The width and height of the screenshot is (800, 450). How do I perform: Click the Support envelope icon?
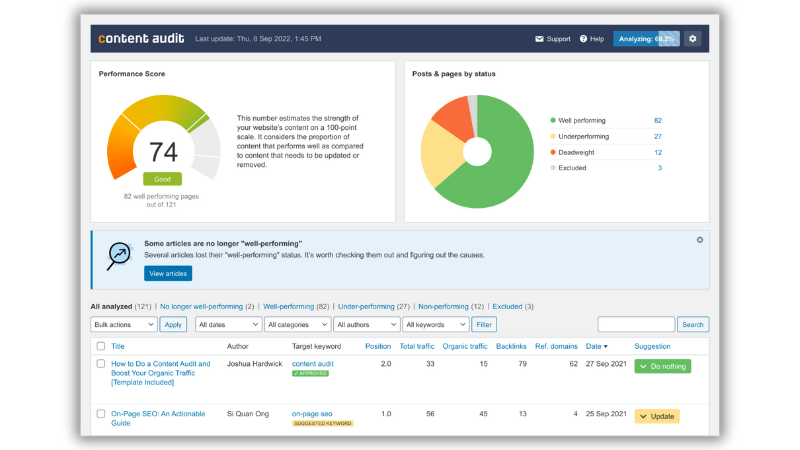coord(539,39)
